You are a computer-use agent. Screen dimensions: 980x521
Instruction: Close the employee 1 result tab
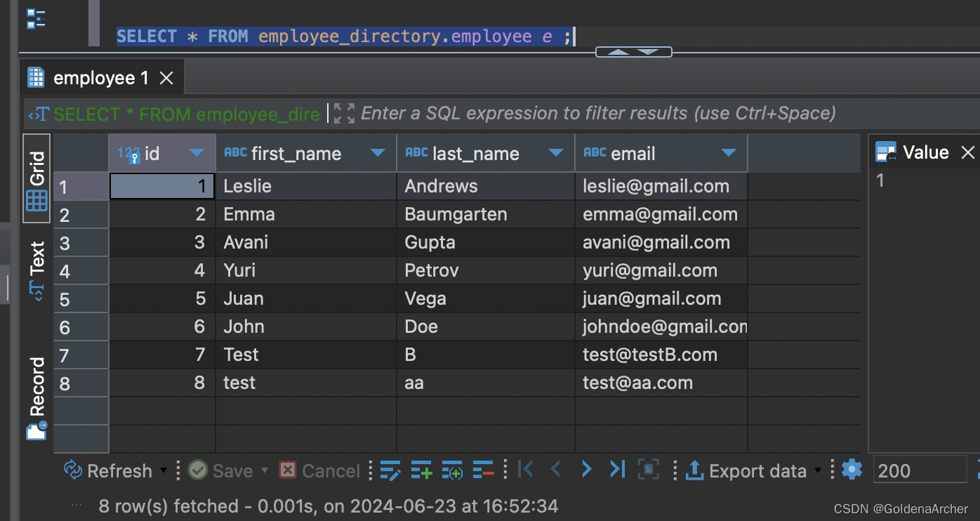tap(166, 78)
